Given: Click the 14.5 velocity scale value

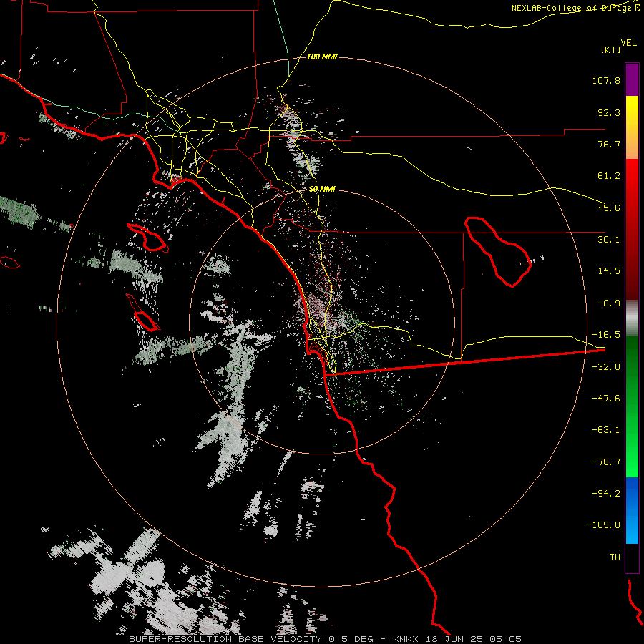Looking at the screenshot, I should [609, 271].
